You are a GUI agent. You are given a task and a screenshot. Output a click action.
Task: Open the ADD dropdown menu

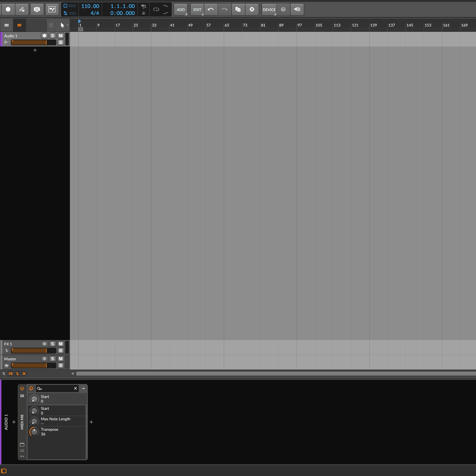pos(181,10)
